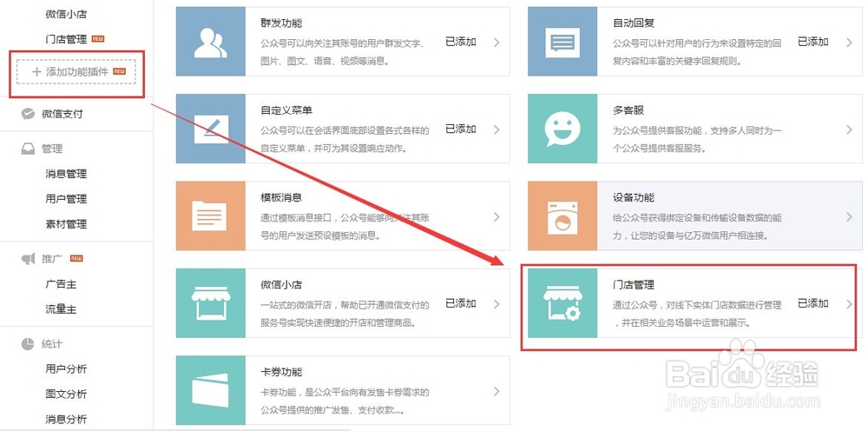Click the 自定义菜单 card title

tap(286, 110)
